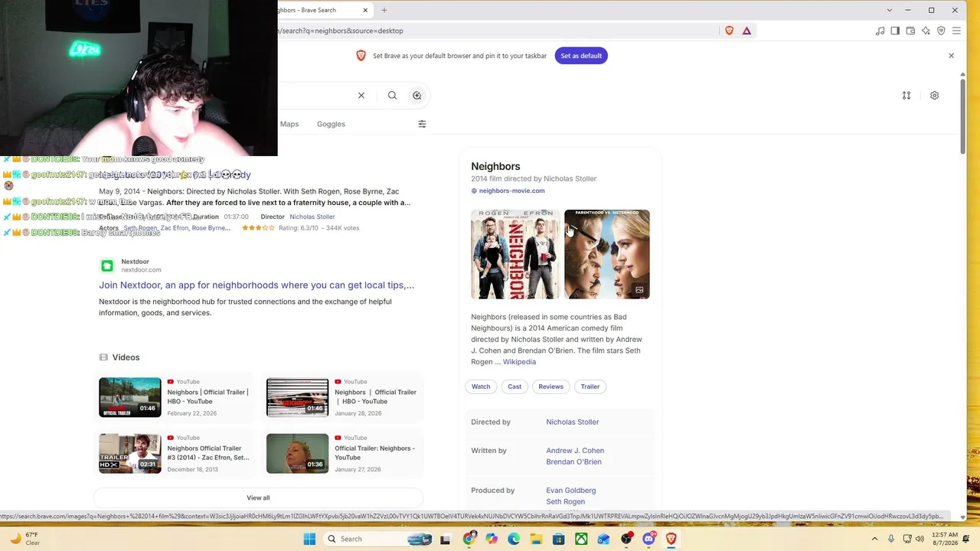Image resolution: width=980 pixels, height=551 pixels.
Task: Open the Neighbors red movie poster image
Action: tap(515, 254)
